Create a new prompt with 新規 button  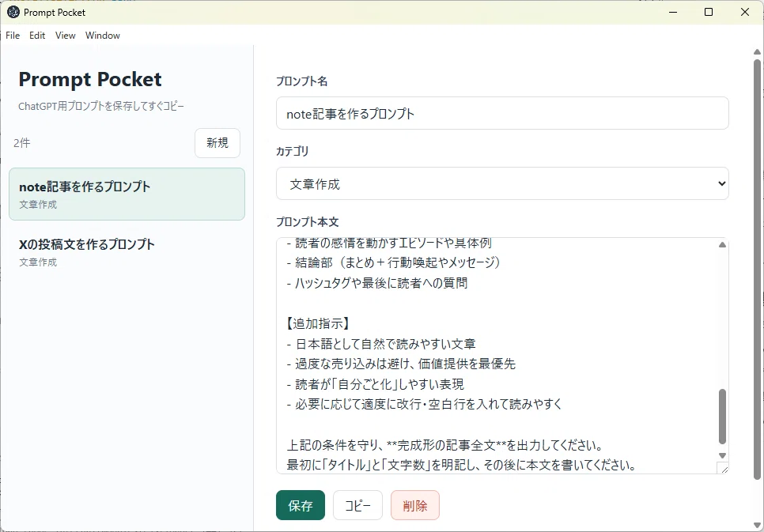tap(217, 143)
